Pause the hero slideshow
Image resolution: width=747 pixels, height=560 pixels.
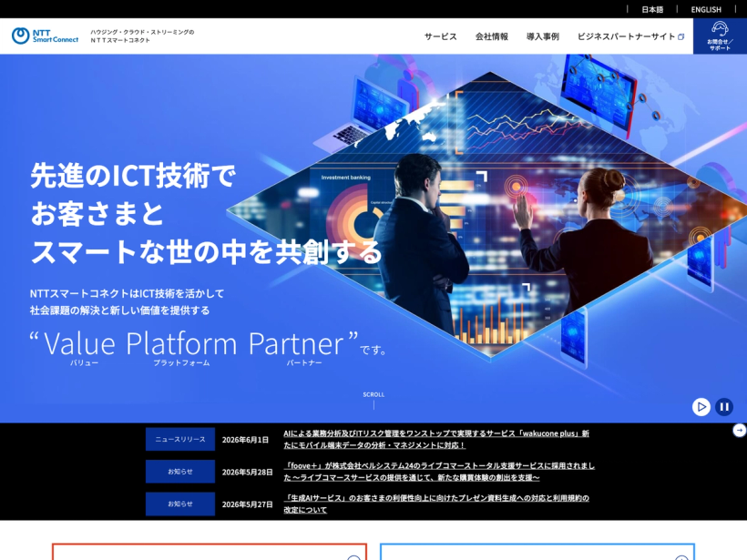[x=724, y=407]
